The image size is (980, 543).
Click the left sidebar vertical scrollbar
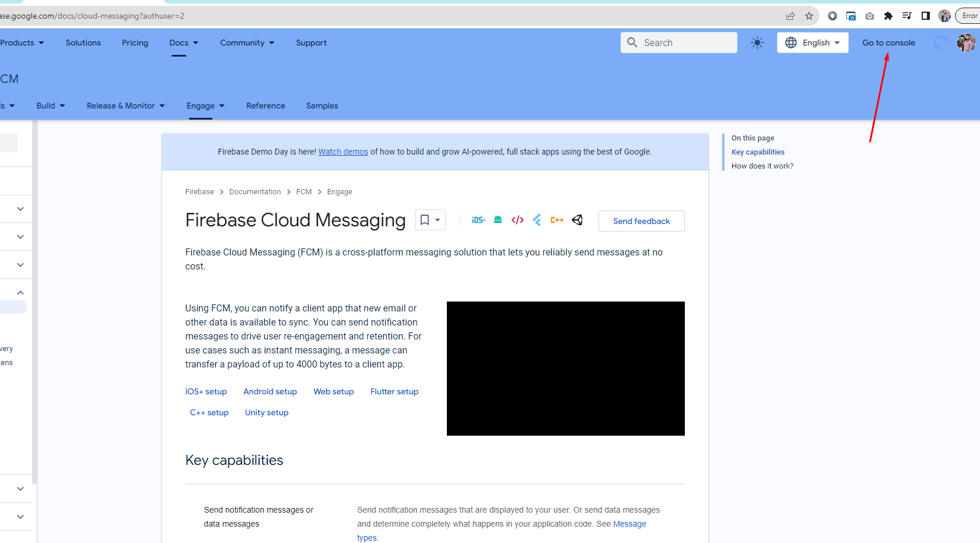(x=34, y=302)
